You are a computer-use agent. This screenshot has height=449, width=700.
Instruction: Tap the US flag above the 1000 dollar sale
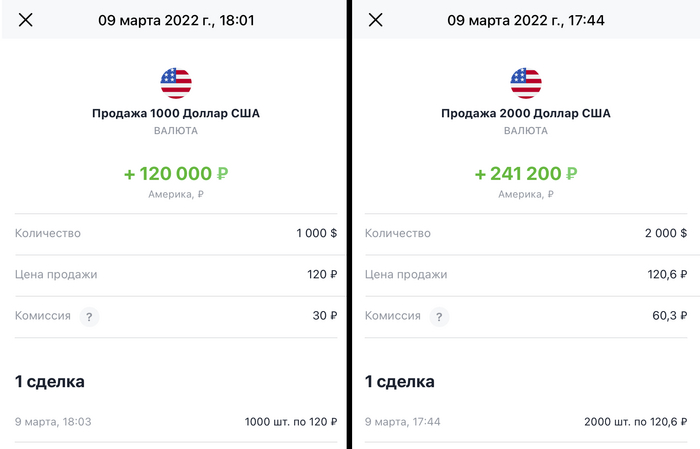point(175,83)
